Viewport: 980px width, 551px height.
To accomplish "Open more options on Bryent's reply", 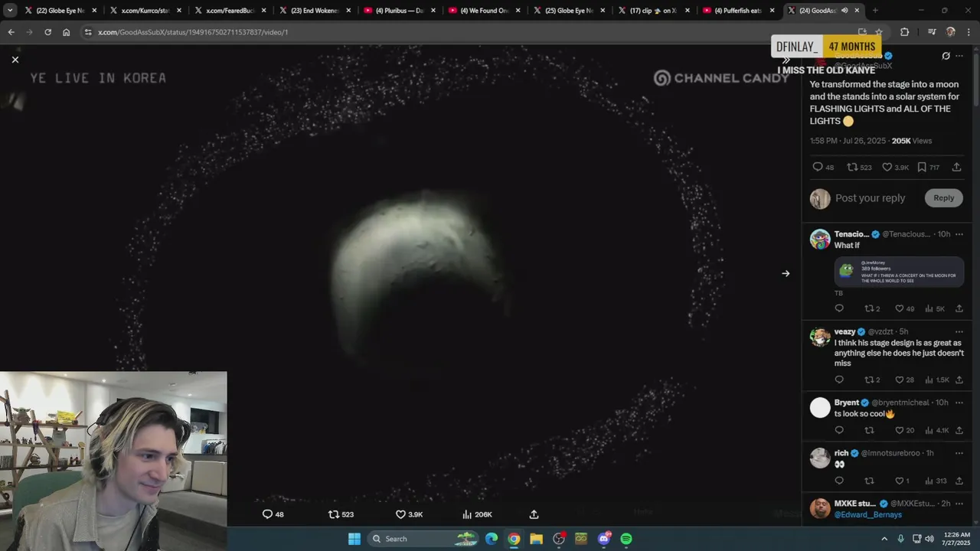I will coord(959,403).
